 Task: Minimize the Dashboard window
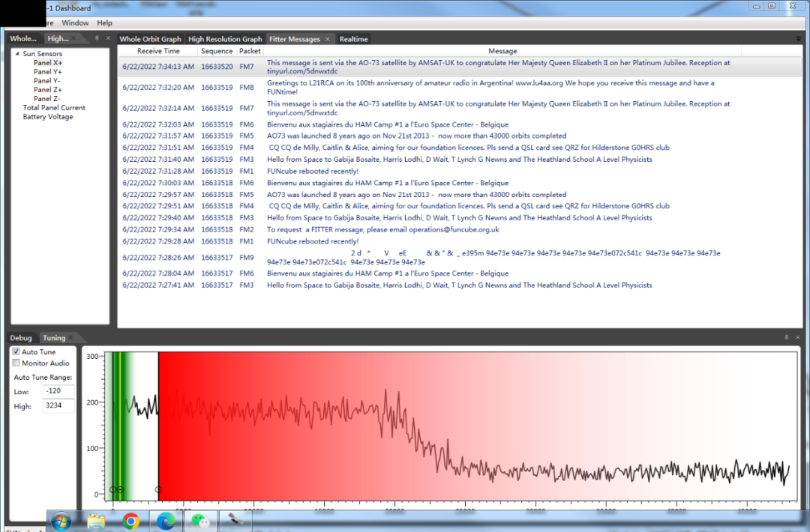(756, 6)
